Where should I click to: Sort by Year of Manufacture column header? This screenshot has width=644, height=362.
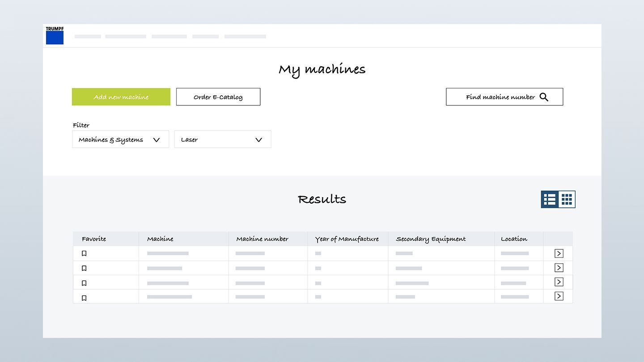pyautogui.click(x=347, y=239)
